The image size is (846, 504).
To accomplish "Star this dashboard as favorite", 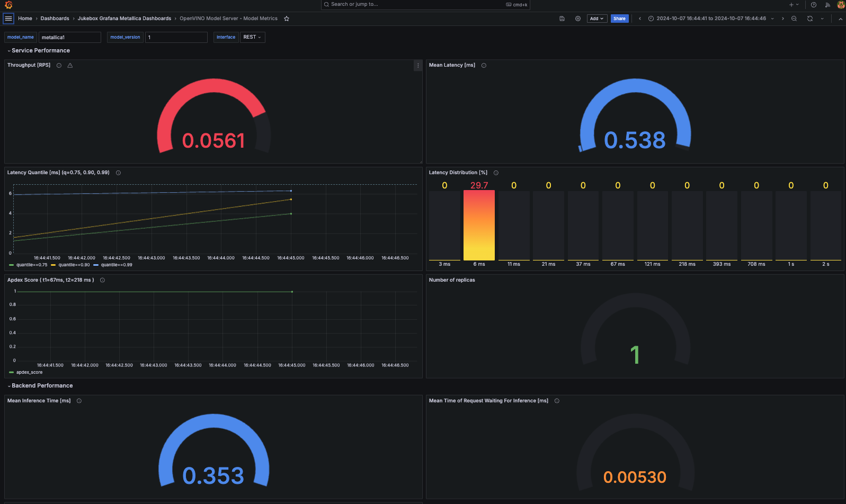I will coord(287,19).
